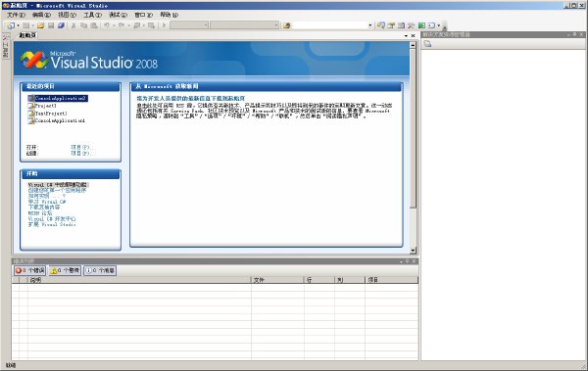The width and height of the screenshot is (588, 371).
Task: Click the ConsoleApplication1 project icon
Action: click(31, 120)
